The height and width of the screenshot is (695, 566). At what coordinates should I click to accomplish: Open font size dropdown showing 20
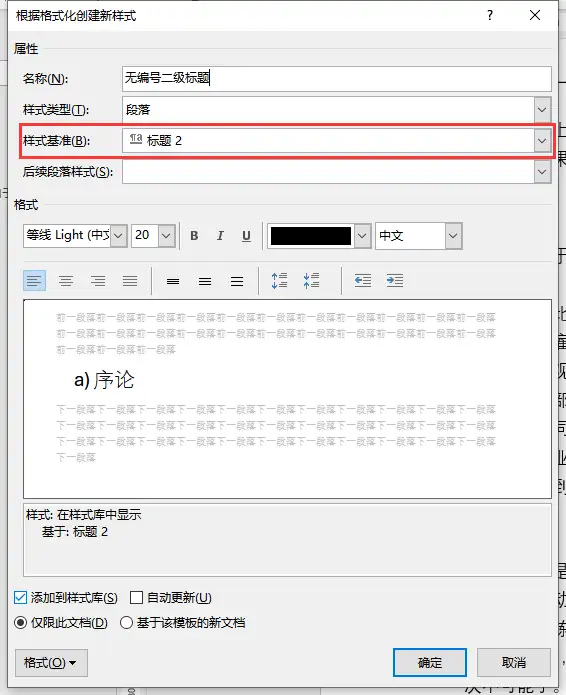click(166, 236)
